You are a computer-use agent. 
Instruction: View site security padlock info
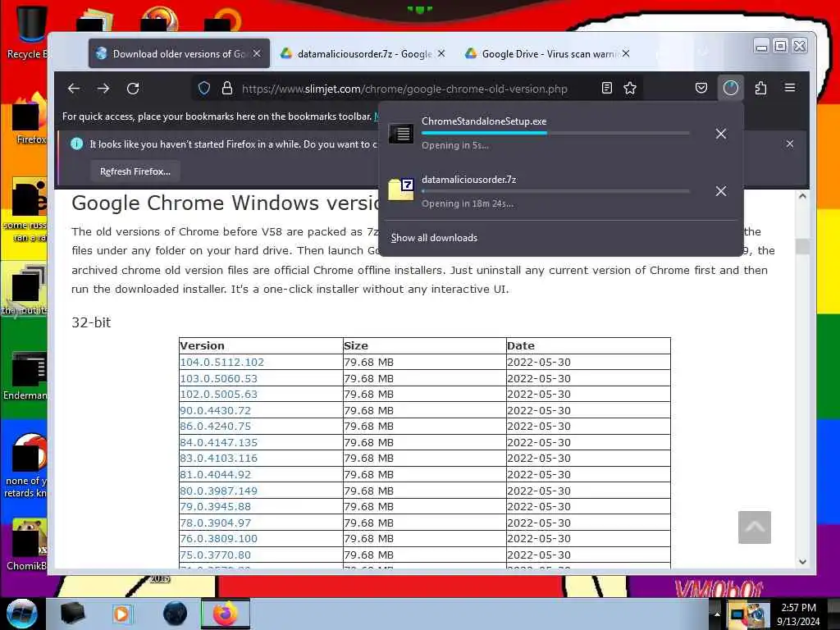click(227, 89)
